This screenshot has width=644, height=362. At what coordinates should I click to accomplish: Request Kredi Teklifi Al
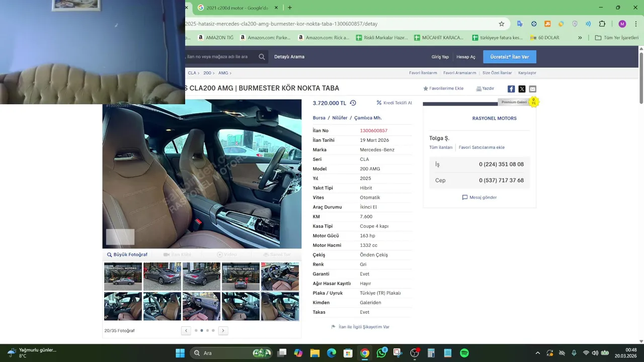pyautogui.click(x=394, y=103)
